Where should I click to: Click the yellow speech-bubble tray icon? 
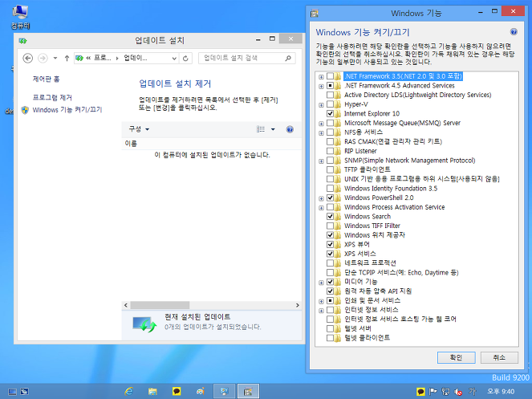[420, 392]
